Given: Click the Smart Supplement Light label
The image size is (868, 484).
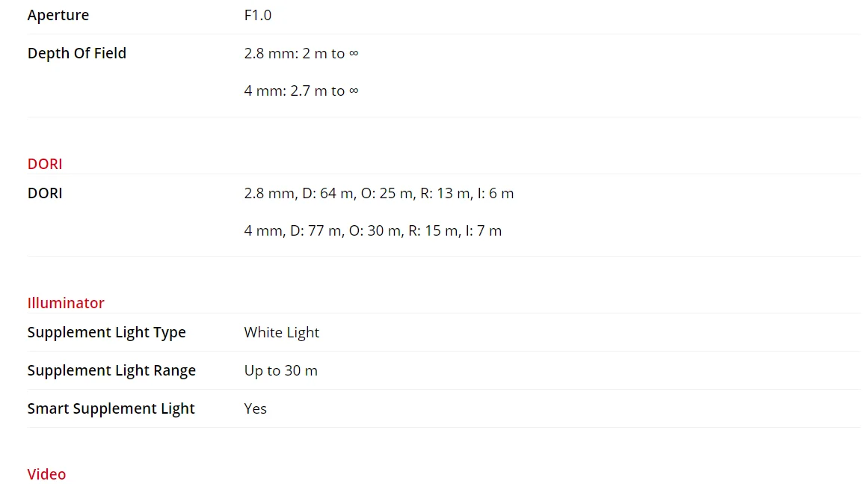Looking at the screenshot, I should coord(111,408).
